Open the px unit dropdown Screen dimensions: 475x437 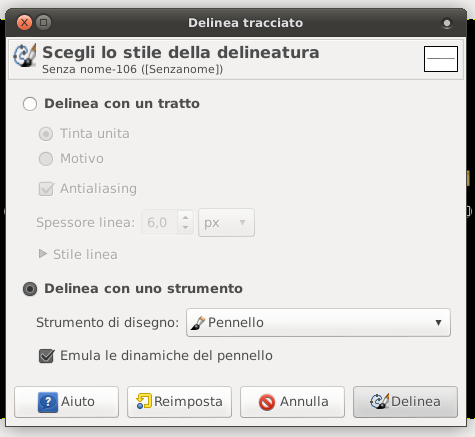pos(226,223)
